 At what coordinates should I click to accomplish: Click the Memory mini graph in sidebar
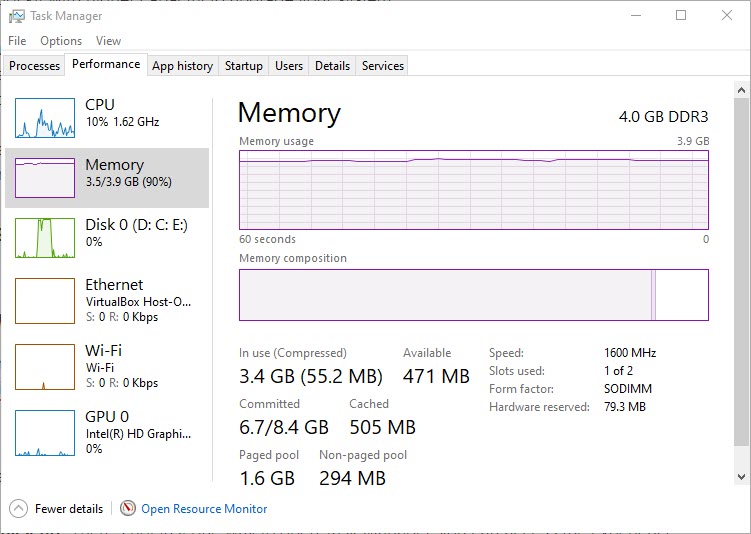[45, 178]
